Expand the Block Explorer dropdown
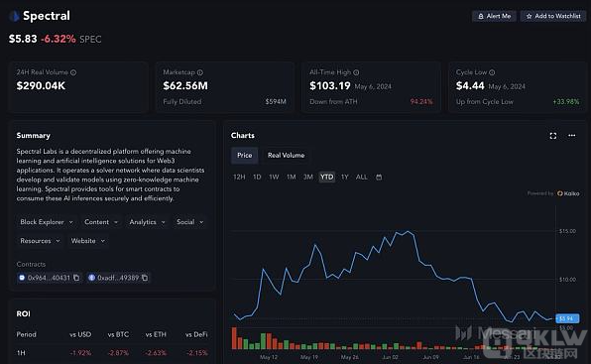 47,222
